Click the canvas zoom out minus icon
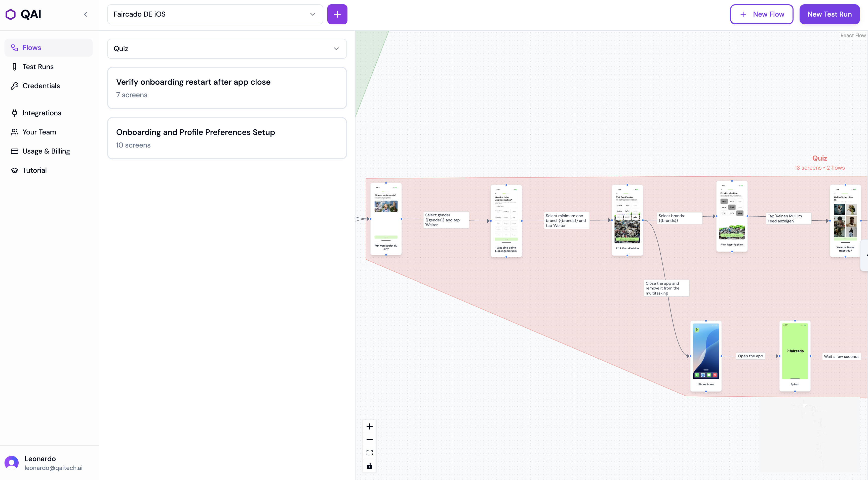Screen dimensions: 868x480 point(369,440)
